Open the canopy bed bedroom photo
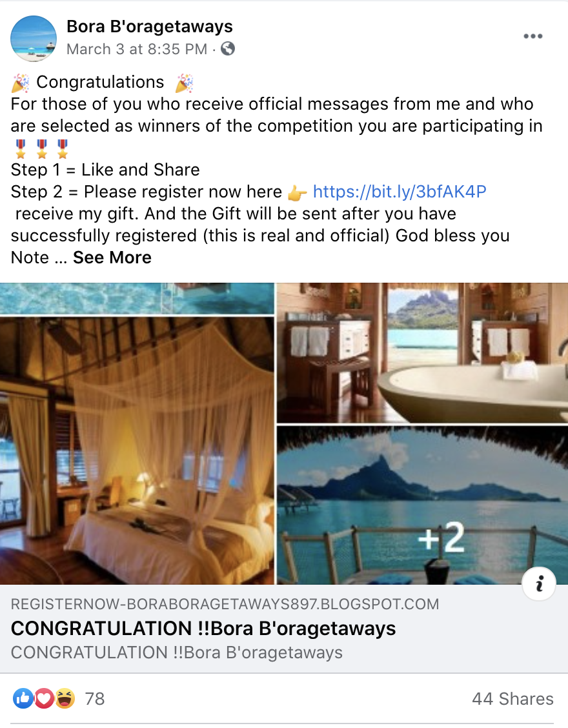The width and height of the screenshot is (568, 728). click(x=137, y=450)
